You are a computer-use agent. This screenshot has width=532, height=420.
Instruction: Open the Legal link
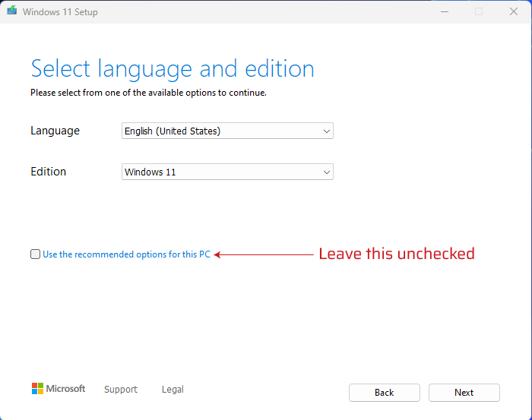click(x=173, y=389)
